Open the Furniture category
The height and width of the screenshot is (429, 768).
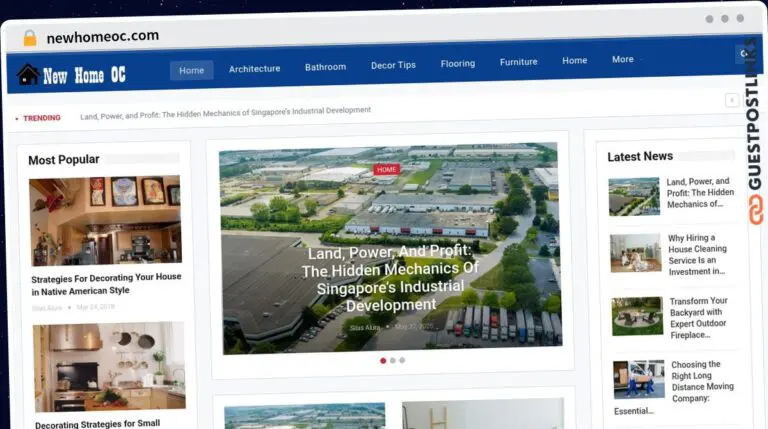point(518,62)
